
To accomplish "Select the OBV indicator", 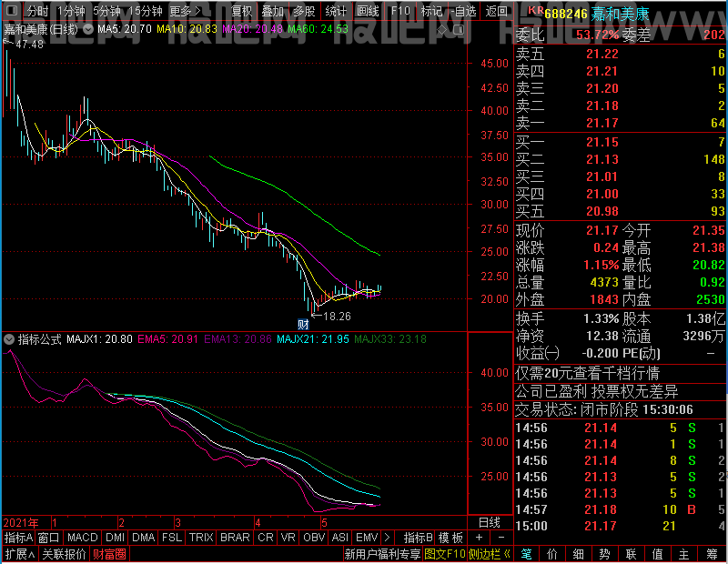I will (x=314, y=538).
